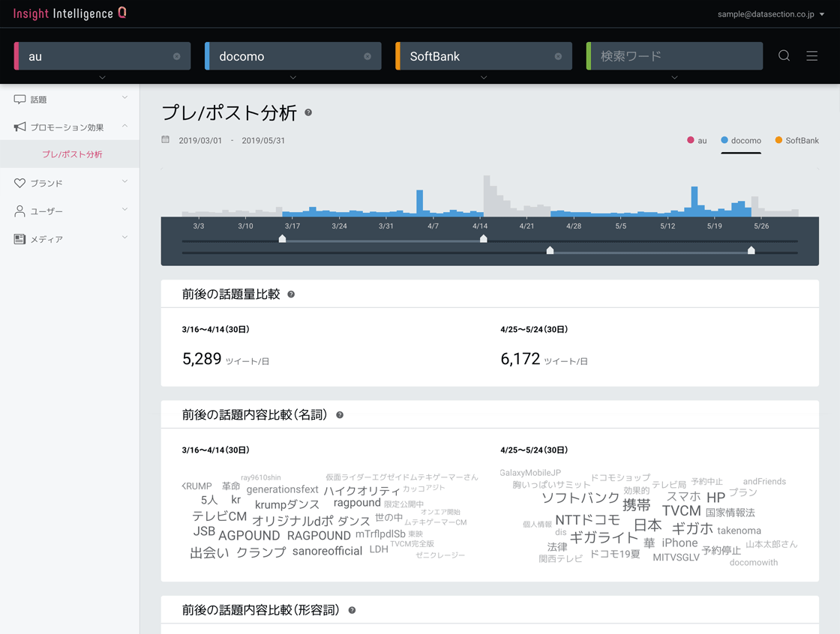The width and height of the screenshot is (840, 634).
Task: Switch chart to the au series
Action: click(x=697, y=140)
